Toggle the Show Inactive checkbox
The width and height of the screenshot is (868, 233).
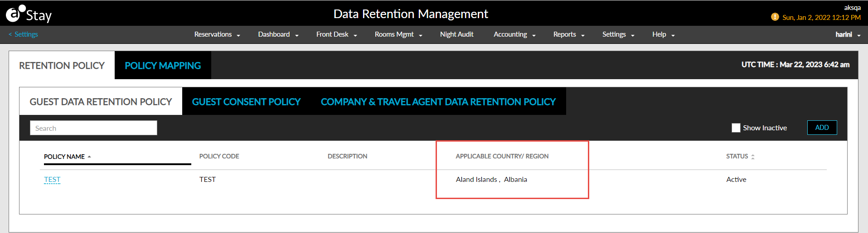(736, 128)
